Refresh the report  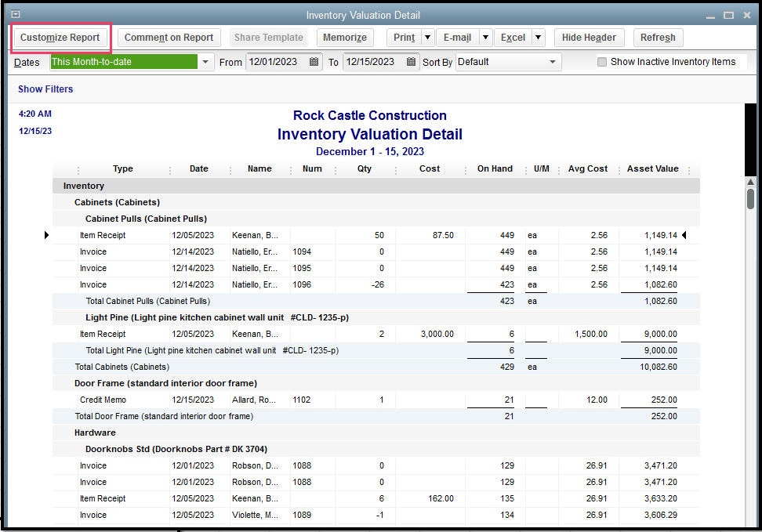pos(658,38)
